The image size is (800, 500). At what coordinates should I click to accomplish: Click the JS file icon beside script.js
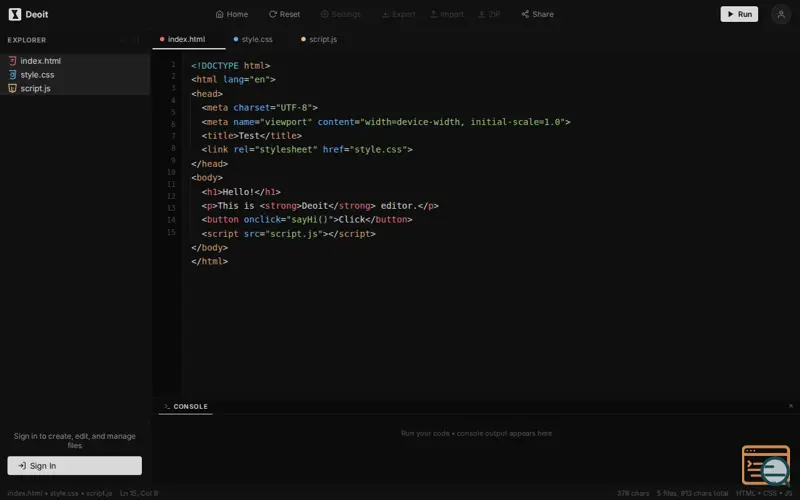point(12,88)
